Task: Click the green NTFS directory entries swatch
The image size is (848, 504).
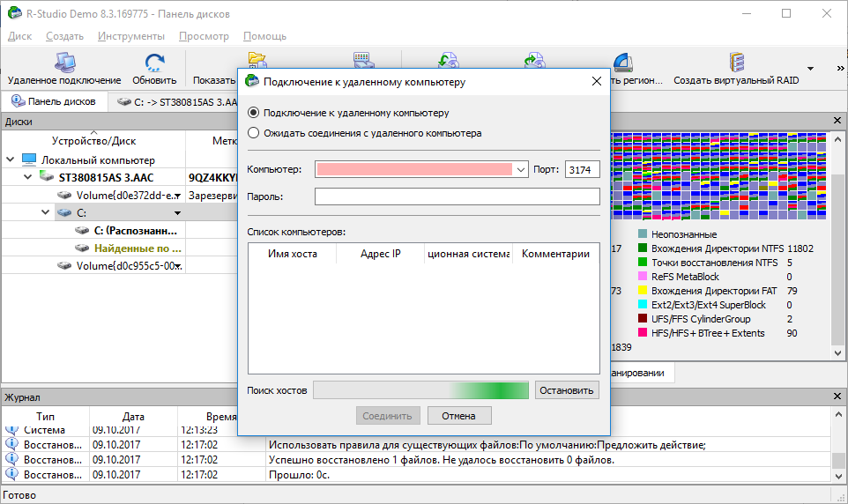Action: pyautogui.click(x=643, y=248)
